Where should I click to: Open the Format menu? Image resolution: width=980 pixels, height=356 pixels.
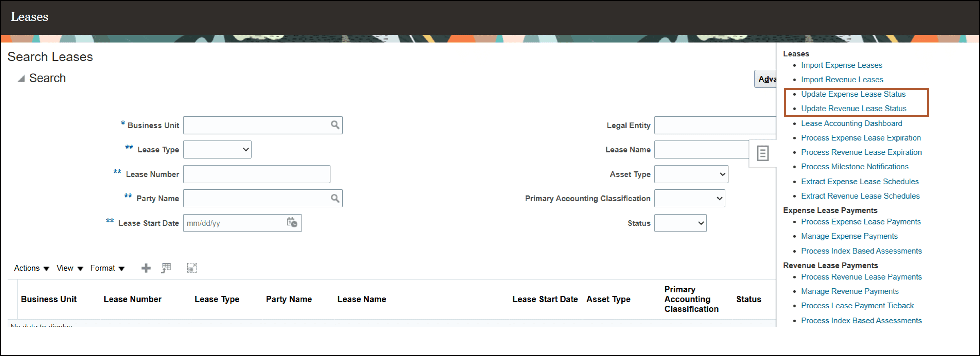click(107, 268)
